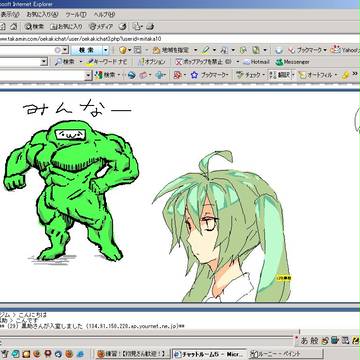Click the Yahoo! toolbar button
The height and width of the screenshot is (360, 360).
click(x=345, y=50)
